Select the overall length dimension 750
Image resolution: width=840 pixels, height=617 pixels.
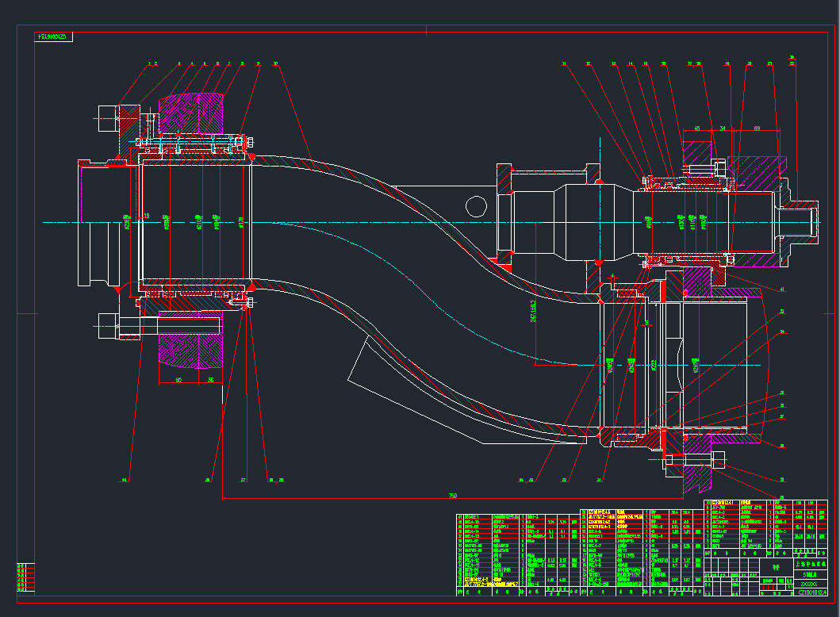point(453,496)
